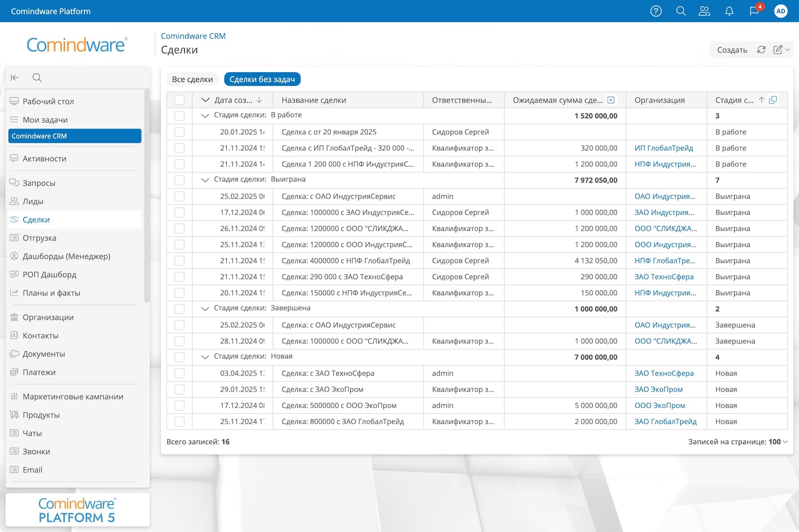The height and width of the screenshot is (532, 799).
Task: Check the row Сделка: 4000000 с НПФ ГлобалТрейд
Action: 179,261
